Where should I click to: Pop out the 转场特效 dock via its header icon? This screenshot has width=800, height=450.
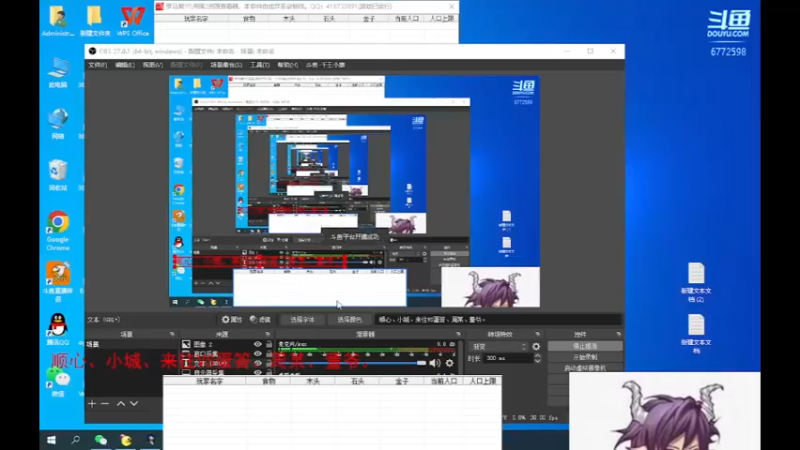[537, 334]
